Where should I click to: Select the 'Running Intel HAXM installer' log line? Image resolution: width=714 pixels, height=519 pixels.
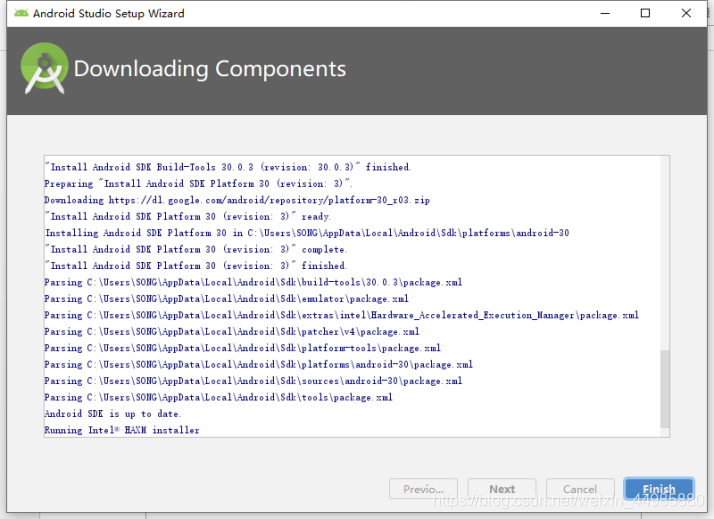coord(122,430)
